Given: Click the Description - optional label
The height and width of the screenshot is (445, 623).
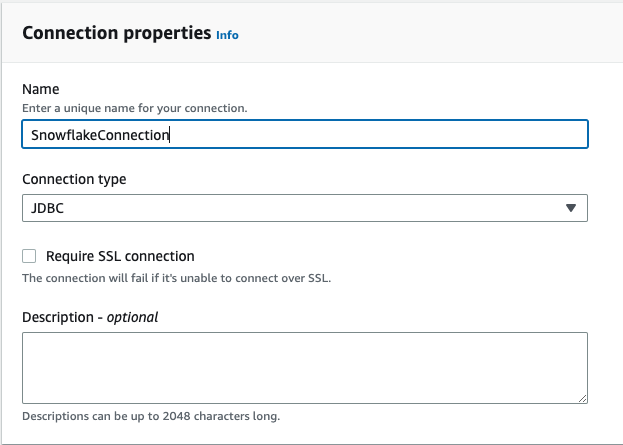Looking at the screenshot, I should (90, 317).
